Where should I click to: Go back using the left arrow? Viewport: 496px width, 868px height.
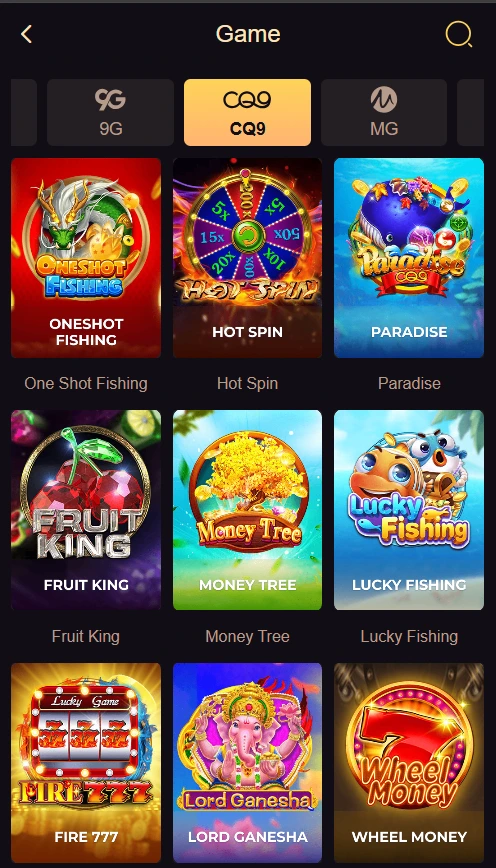26,34
